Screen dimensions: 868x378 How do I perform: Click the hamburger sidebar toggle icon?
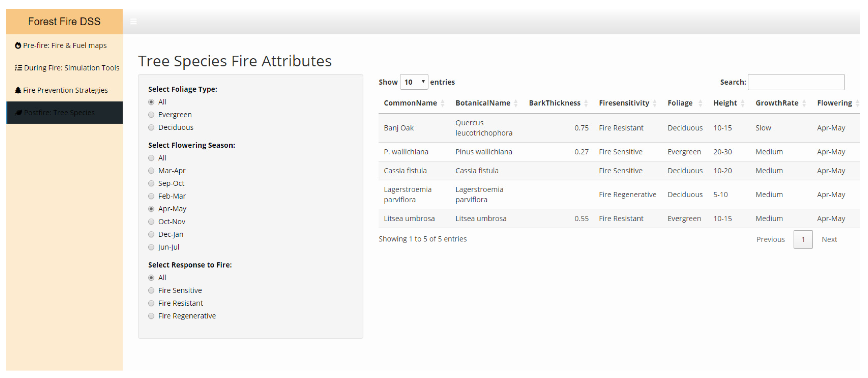pos(133,22)
